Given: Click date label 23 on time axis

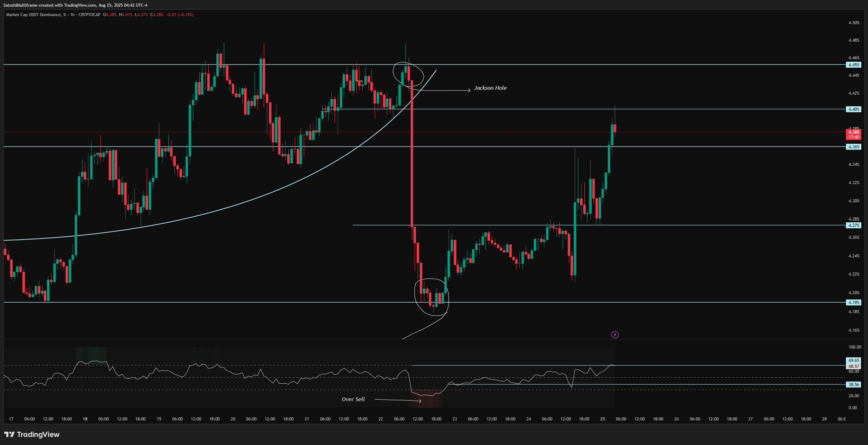Looking at the screenshot, I should [x=455, y=419].
